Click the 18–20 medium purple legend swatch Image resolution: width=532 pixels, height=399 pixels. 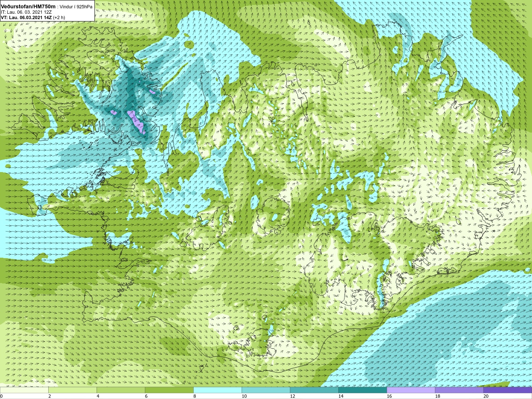459,390
